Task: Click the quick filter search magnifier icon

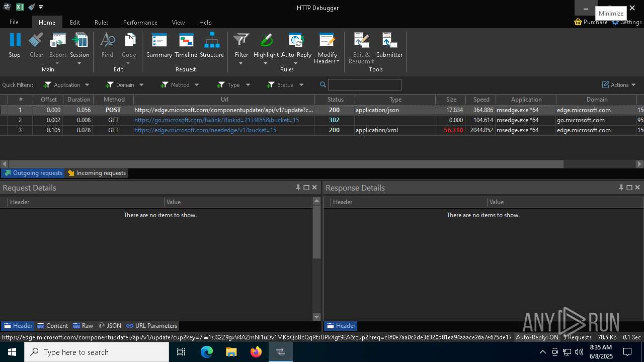Action: click(323, 85)
